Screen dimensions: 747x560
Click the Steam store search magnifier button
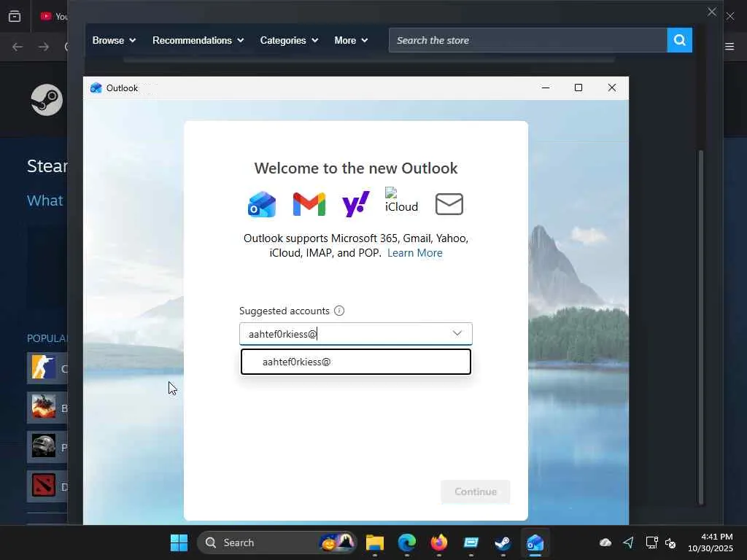pyautogui.click(x=679, y=41)
